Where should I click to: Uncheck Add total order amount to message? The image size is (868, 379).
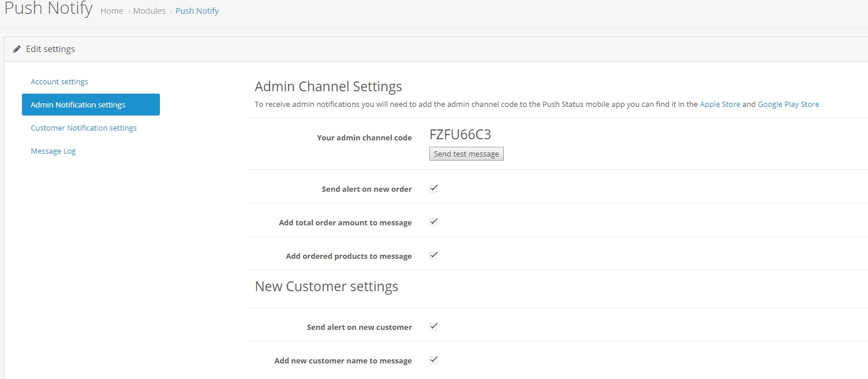(x=433, y=222)
